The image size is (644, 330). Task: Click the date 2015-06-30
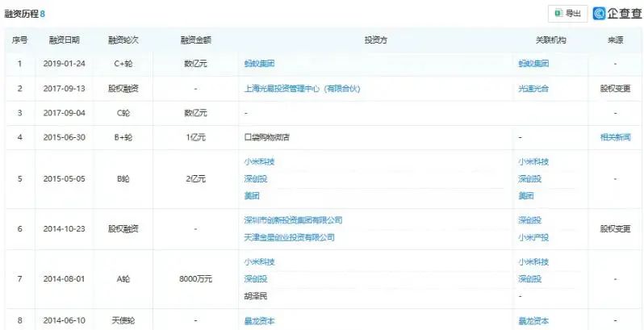point(65,137)
